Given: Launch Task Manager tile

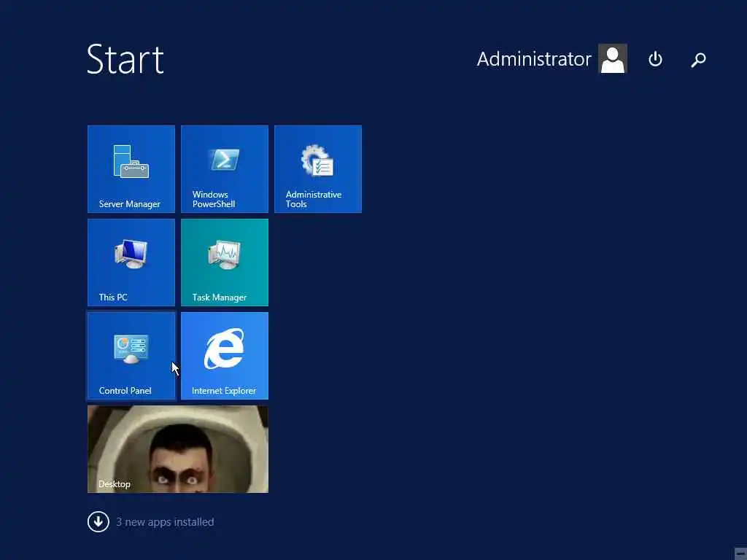Looking at the screenshot, I should [225, 262].
